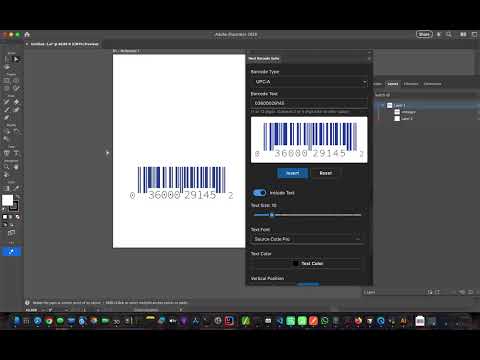Select the Eraser tool
The width and height of the screenshot is (480, 360).
(x=7, y=118)
